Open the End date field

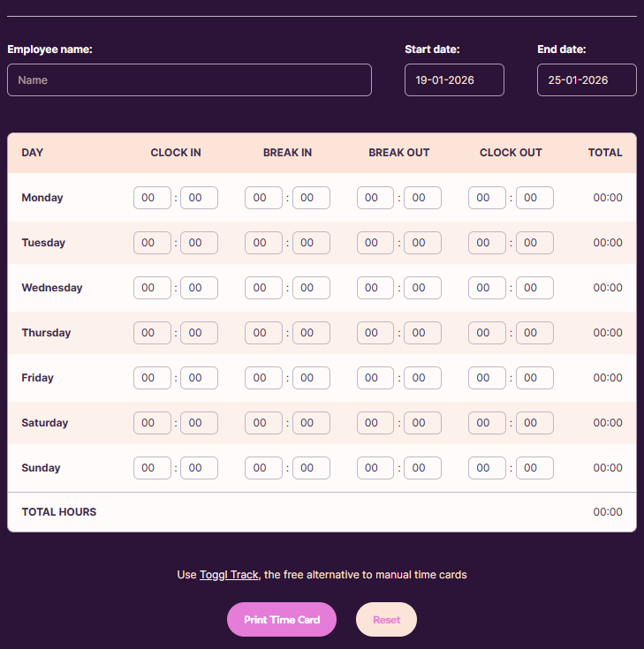pyautogui.click(x=587, y=79)
